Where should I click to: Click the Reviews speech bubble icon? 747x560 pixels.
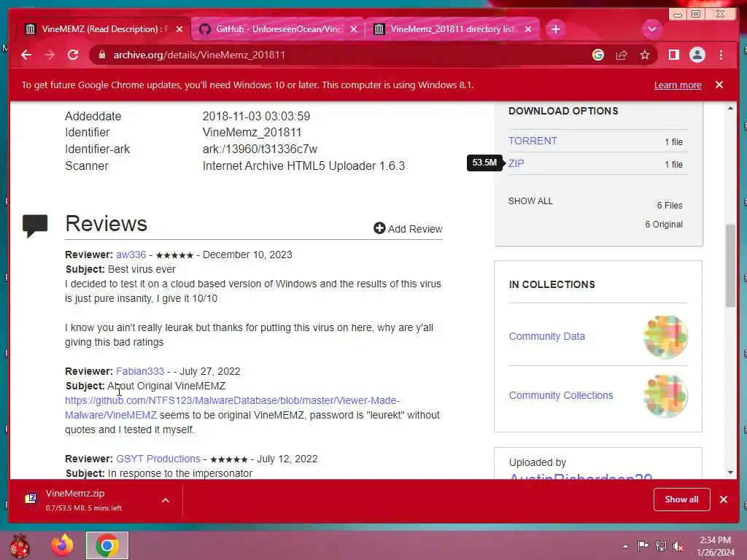coord(35,225)
